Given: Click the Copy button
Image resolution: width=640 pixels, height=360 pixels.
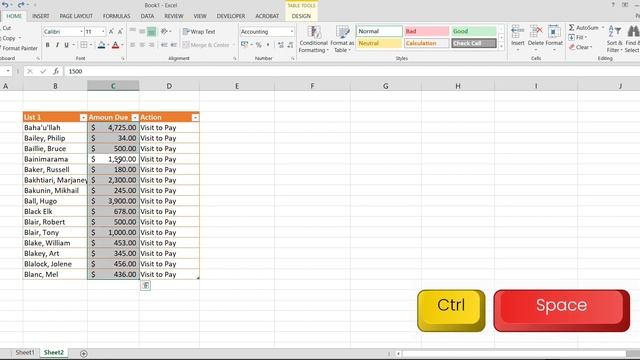Looking at the screenshot, I should click(x=9, y=38).
